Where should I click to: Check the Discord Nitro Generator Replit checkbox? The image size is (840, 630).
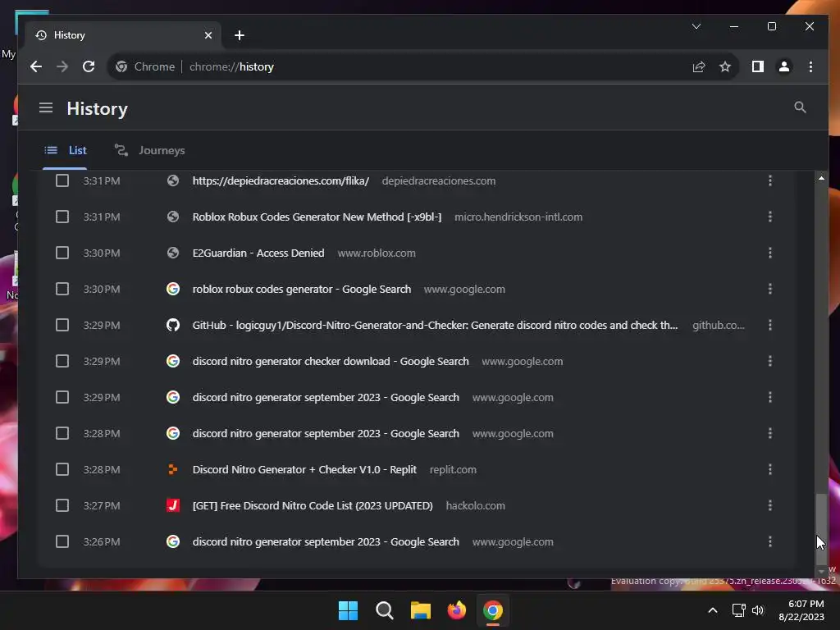point(62,469)
